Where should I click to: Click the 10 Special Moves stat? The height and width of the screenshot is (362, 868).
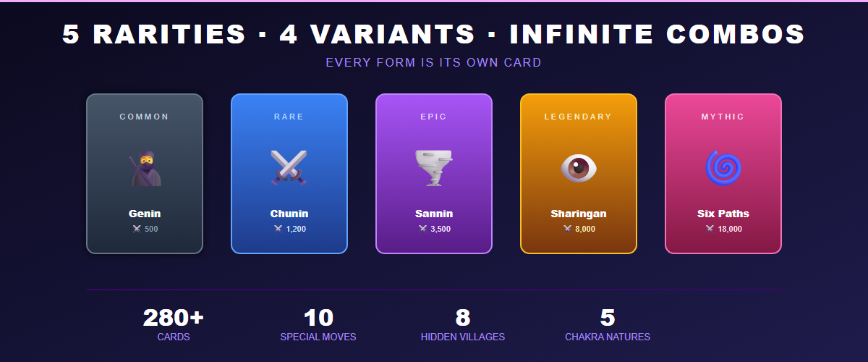(318, 324)
